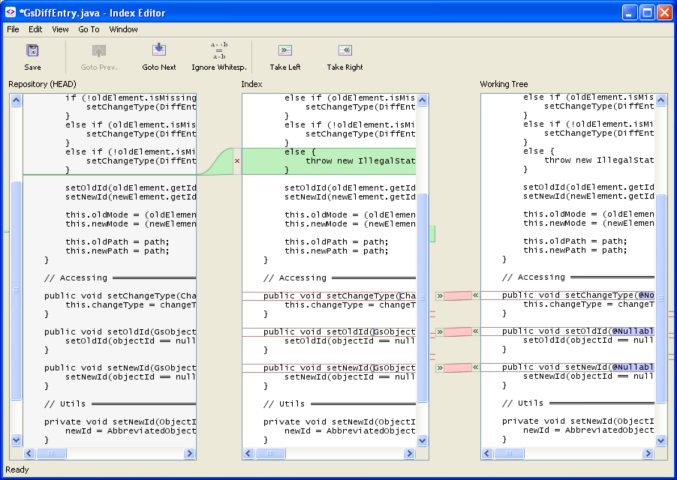Take setNewId change left with « arrow

tap(475, 367)
